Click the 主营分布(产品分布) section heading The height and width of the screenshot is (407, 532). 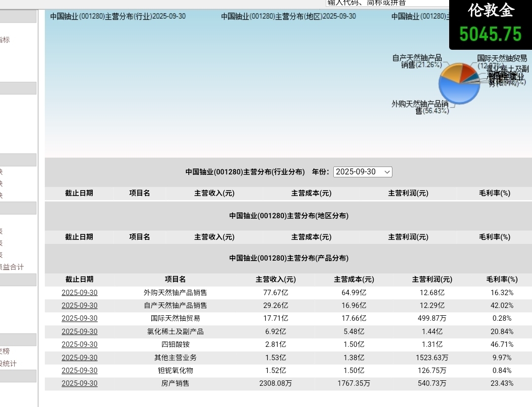pyautogui.click(x=289, y=258)
